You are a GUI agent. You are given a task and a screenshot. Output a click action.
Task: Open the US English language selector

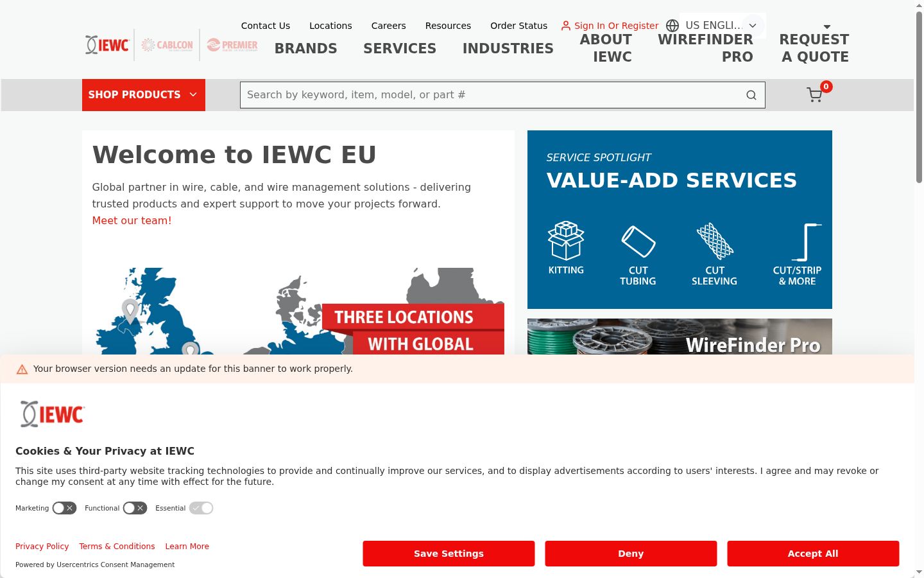point(723,26)
